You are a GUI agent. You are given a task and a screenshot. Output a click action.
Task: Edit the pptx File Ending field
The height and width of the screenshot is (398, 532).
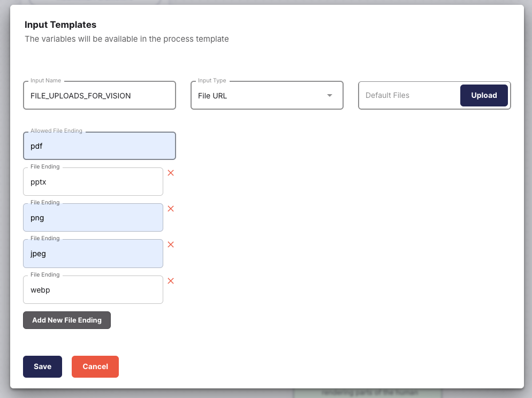93,182
